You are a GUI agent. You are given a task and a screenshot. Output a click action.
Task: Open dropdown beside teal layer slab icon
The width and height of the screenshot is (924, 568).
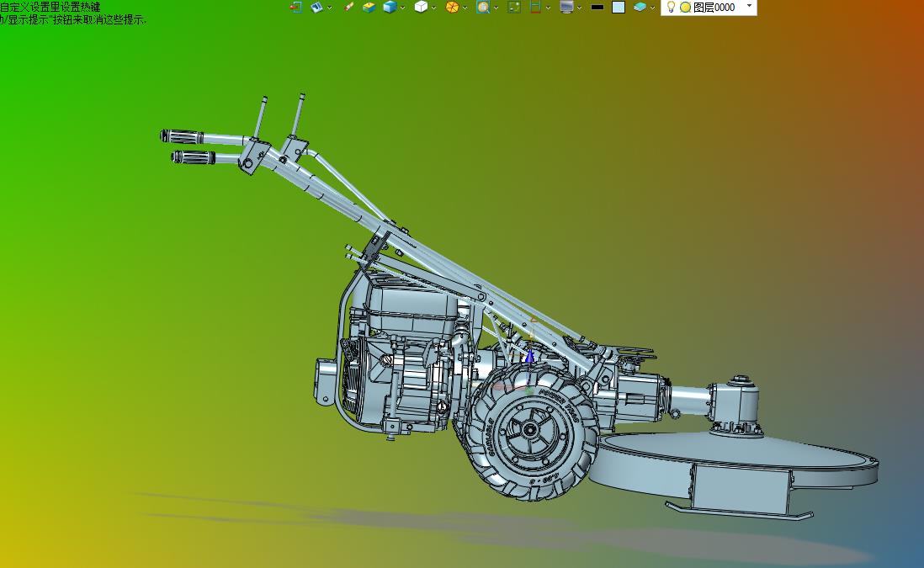tap(652, 8)
